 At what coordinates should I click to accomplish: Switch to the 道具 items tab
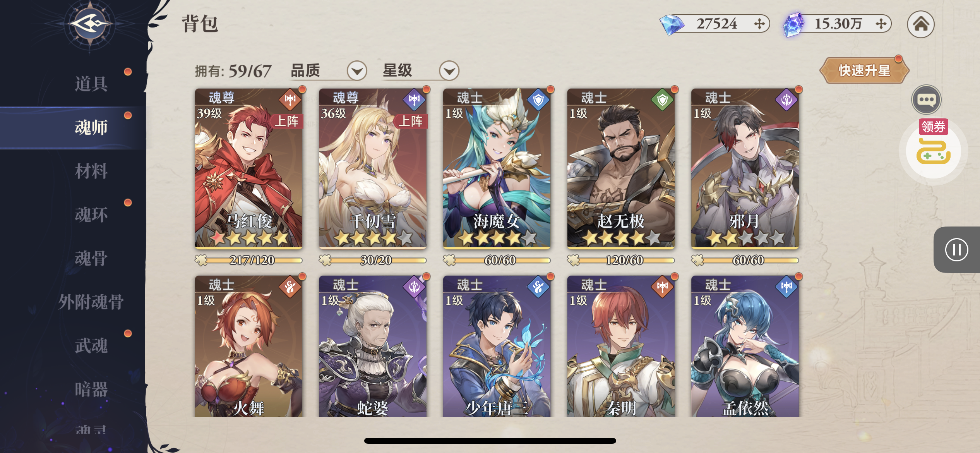(91, 84)
